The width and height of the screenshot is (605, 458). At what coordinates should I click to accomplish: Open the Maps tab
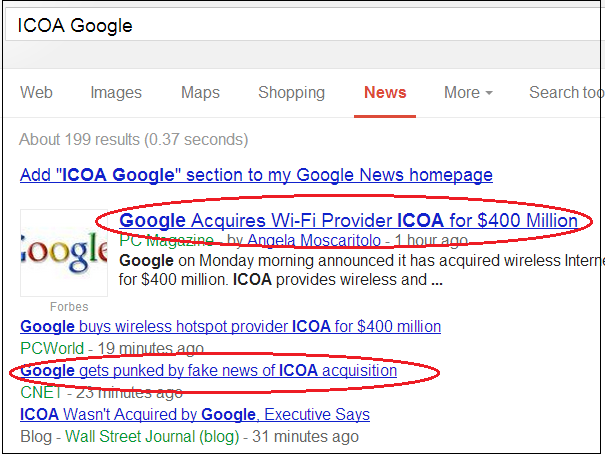tap(200, 92)
